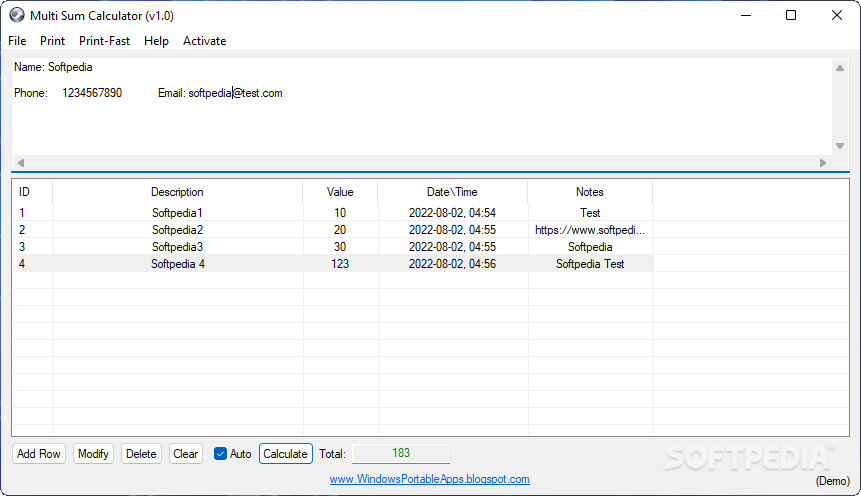Click the Date\Time column header
The image size is (861, 496).
(452, 192)
